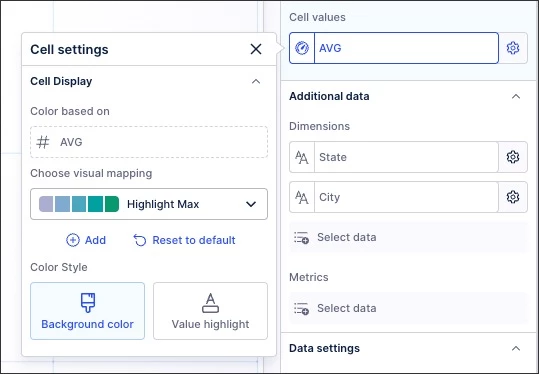Select the hash icon beside AVG
The height and width of the screenshot is (374, 539).
[x=43, y=142]
